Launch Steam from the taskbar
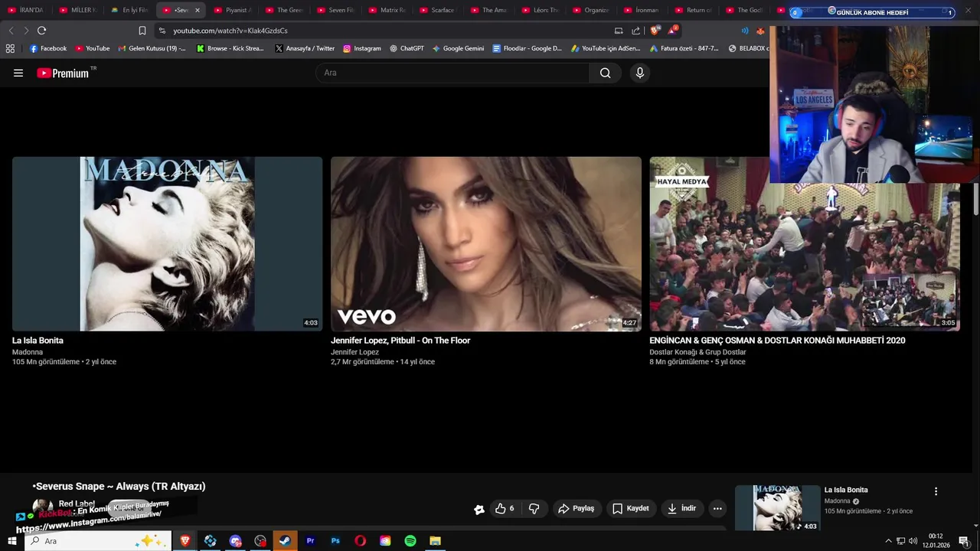 tap(285, 541)
